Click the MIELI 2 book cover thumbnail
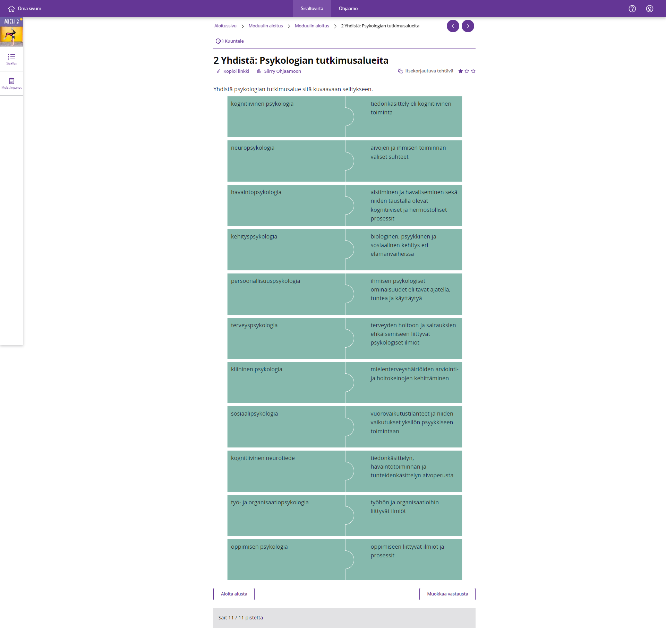 point(11,32)
